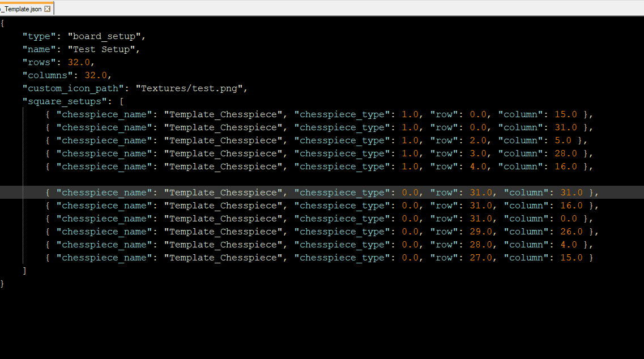
Task: Click the "row" key on the row 27.0 line
Action: 444,258
